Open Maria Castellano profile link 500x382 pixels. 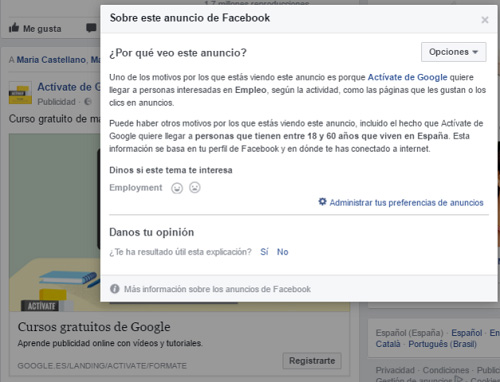coord(51,60)
